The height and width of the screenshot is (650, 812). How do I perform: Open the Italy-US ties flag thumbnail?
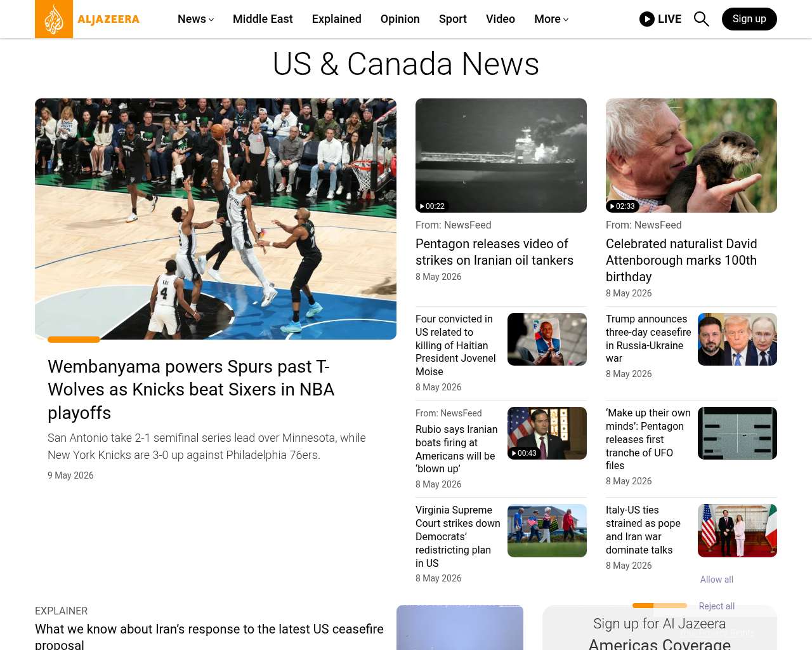click(x=737, y=531)
